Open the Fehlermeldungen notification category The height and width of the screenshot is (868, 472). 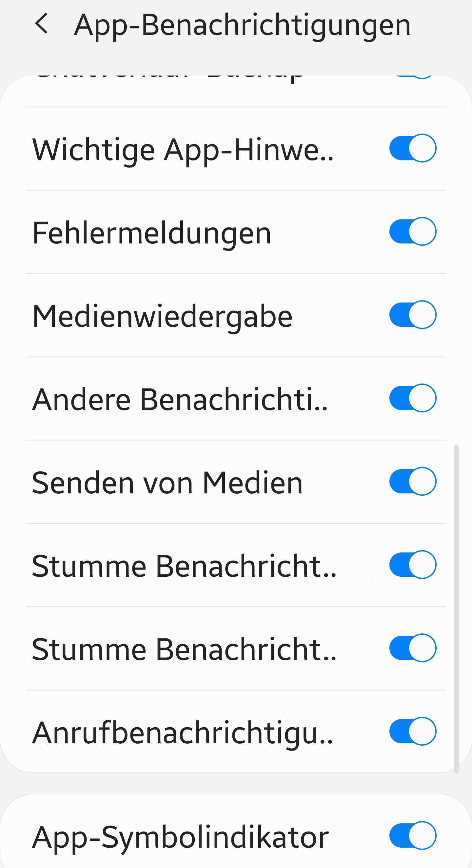(x=151, y=233)
